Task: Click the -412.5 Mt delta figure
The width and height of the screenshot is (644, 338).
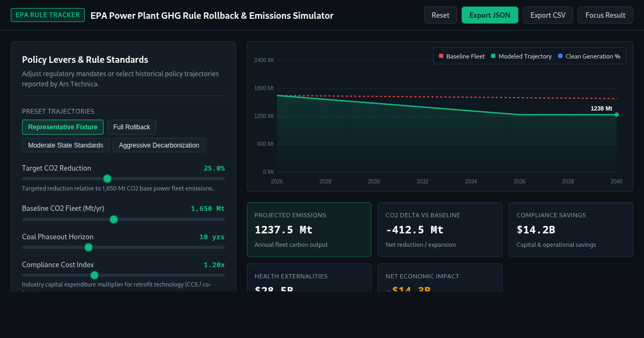Action: coord(414,230)
